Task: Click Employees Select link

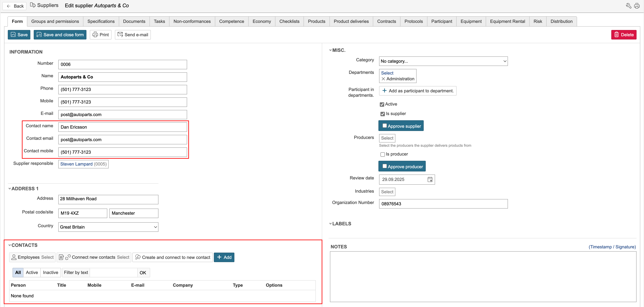Action: coord(47,257)
